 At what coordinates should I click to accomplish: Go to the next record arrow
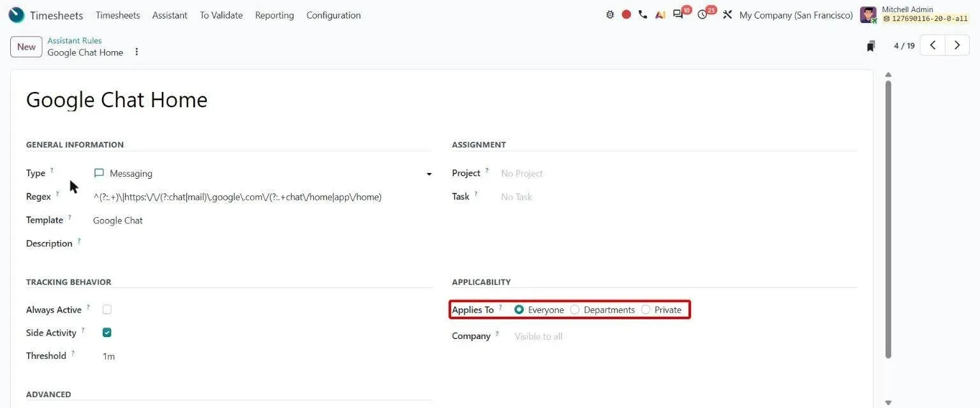(x=957, y=45)
